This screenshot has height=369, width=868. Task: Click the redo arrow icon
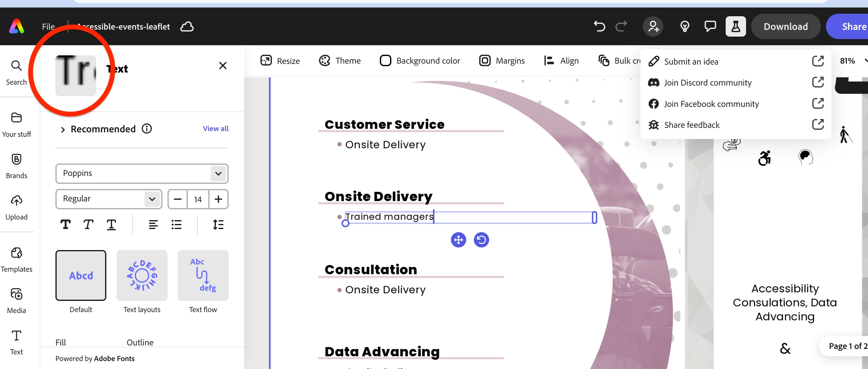click(x=621, y=26)
